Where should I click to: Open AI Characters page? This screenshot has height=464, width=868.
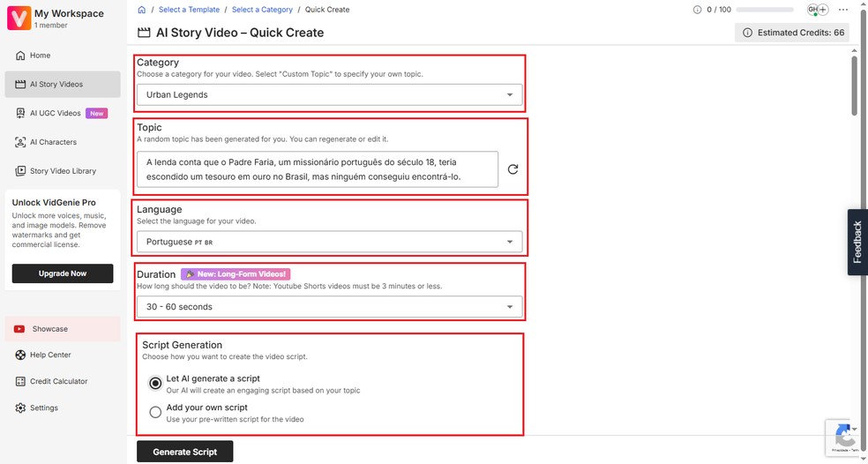(63, 142)
